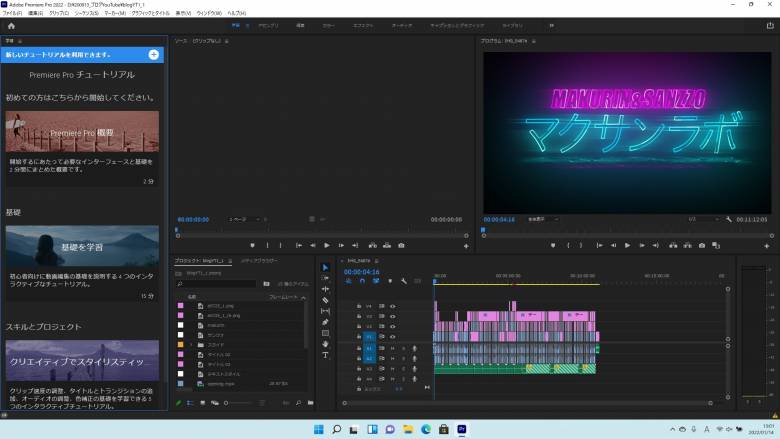Open Program monitor settings wrench

(729, 219)
